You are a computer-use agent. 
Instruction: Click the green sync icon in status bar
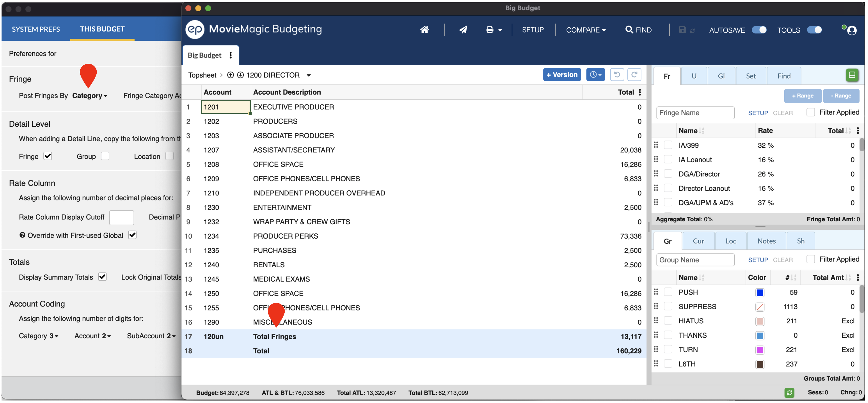(x=789, y=393)
